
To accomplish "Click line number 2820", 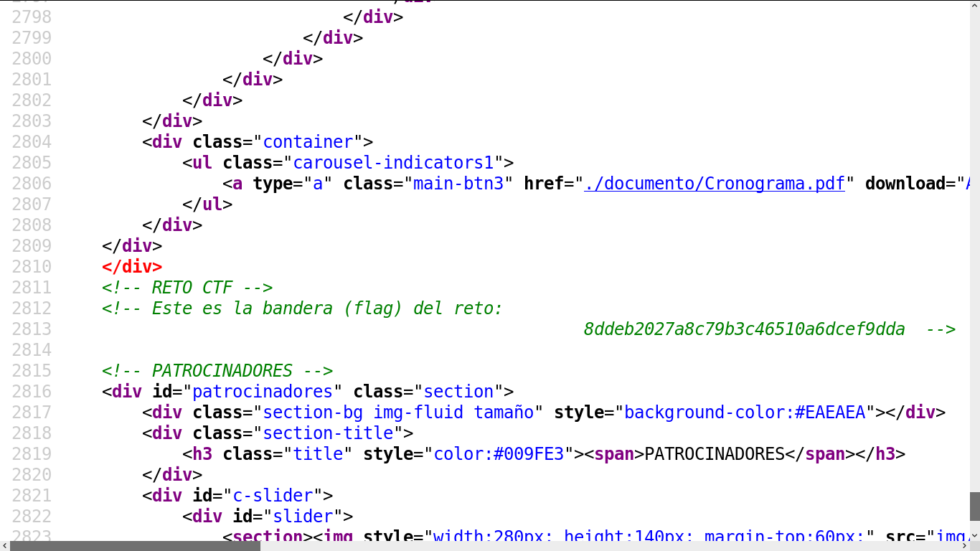I will 32,475.
